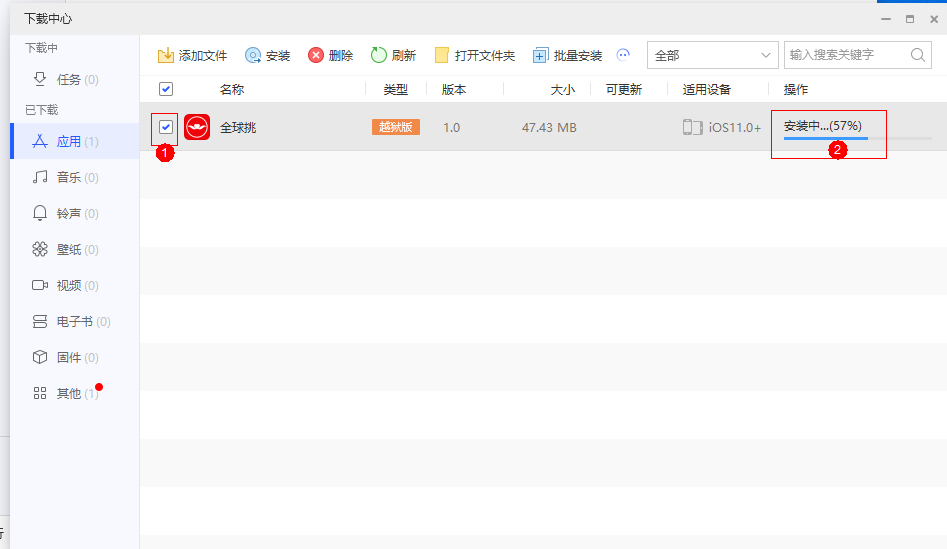Click the Batch Install icon
This screenshot has width=947, height=549.
click(x=540, y=56)
